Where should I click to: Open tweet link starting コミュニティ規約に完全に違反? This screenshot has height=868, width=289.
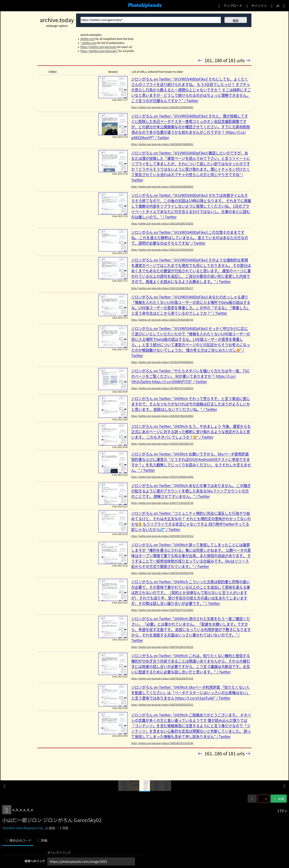(191, 521)
